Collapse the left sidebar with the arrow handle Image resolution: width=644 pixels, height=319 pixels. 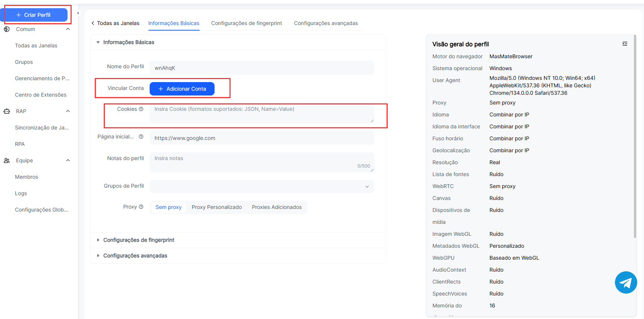pos(78,13)
